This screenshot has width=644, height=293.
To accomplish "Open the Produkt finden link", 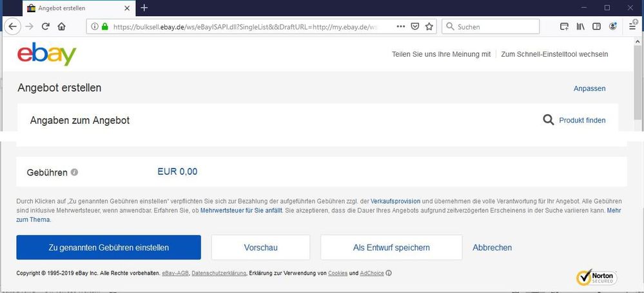I will point(582,121).
